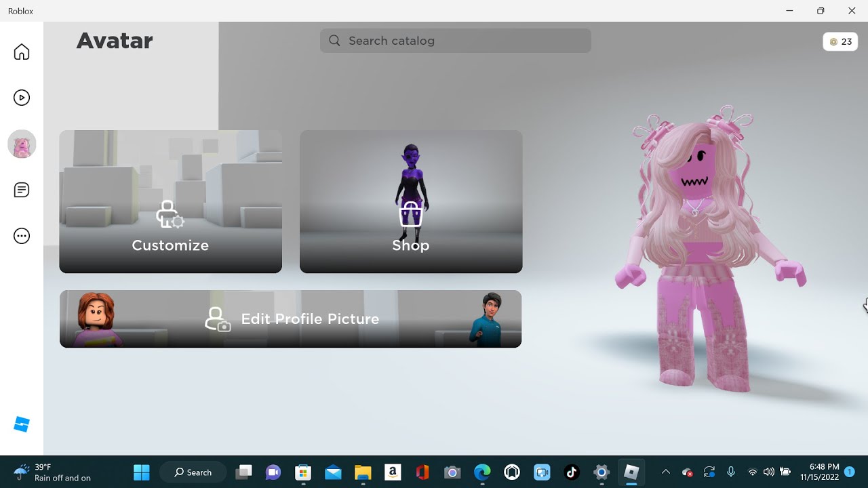The height and width of the screenshot is (488, 868).
Task: Open the volume speaker tray icon
Action: pos(768,472)
